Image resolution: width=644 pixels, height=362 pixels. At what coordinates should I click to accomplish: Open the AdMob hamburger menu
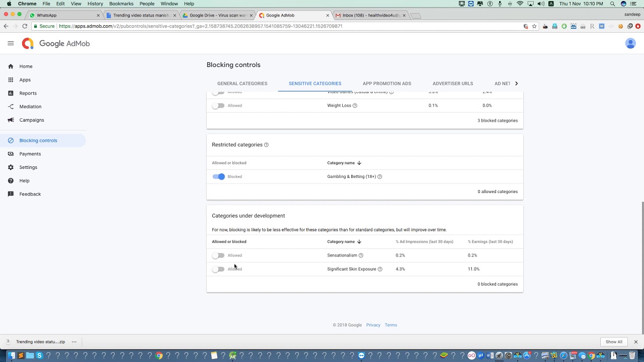pyautogui.click(x=11, y=43)
